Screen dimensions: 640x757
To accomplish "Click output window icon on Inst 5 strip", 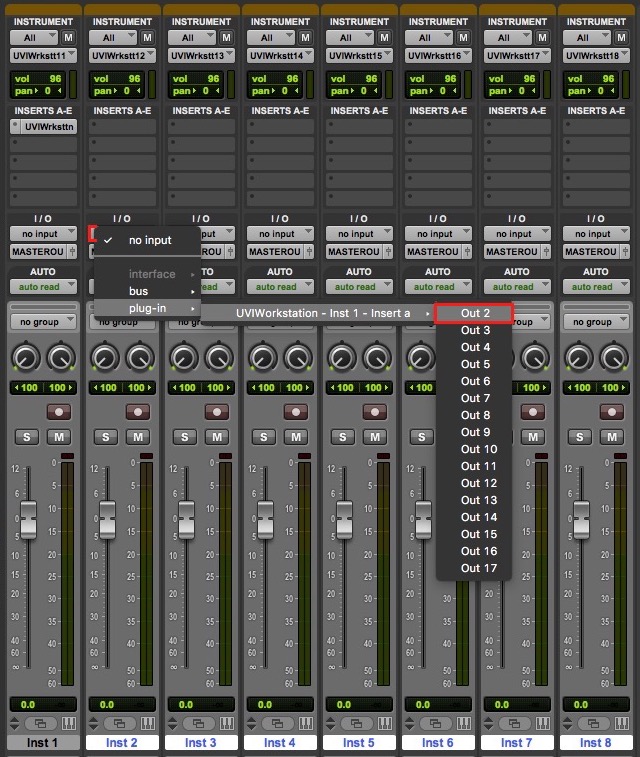I will coord(356,723).
